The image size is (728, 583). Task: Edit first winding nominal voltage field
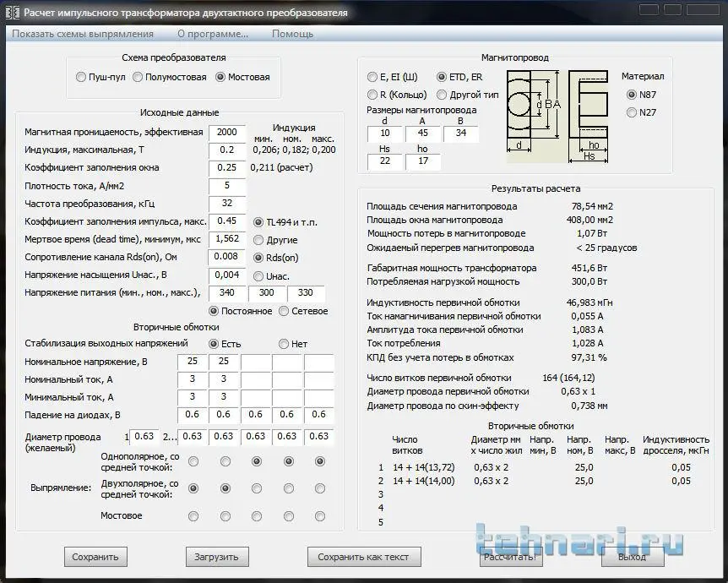coord(193,362)
